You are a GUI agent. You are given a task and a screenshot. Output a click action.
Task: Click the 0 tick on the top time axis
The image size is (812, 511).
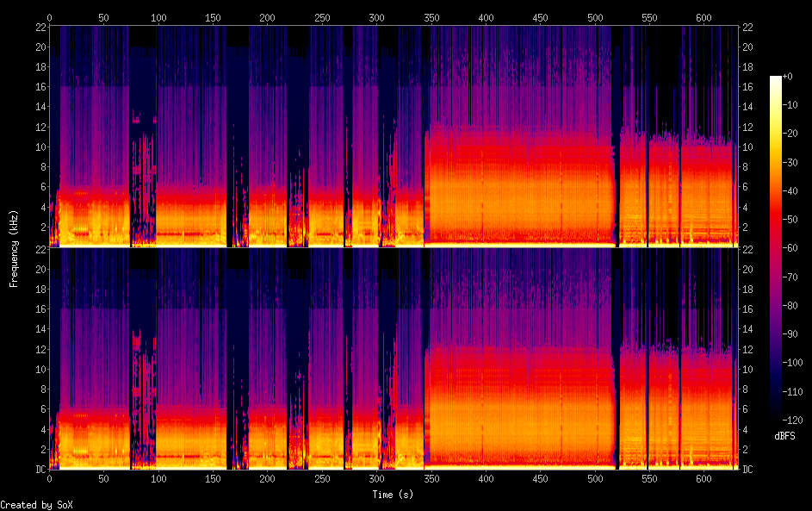49,17
